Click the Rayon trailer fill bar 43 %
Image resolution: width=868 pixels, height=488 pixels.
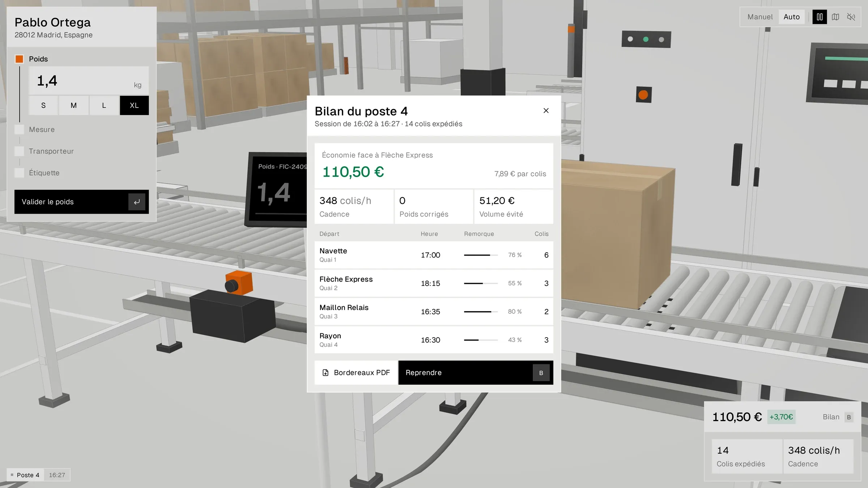pos(481,340)
